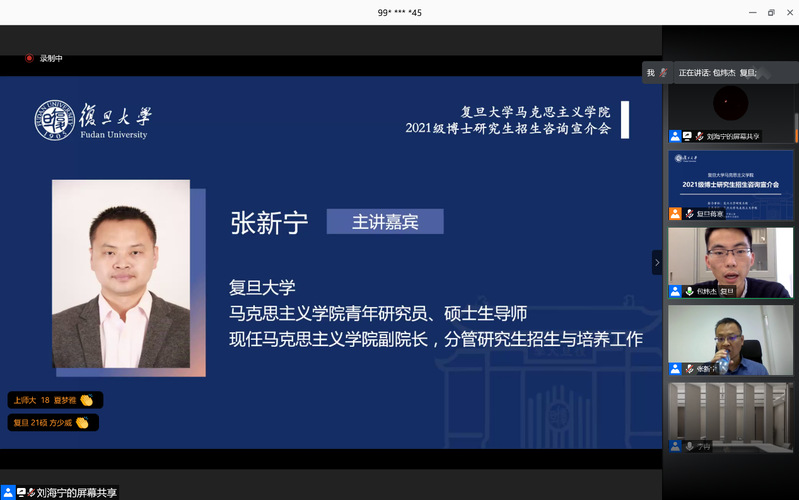Click the blue user avatar icon at bottom left
The image size is (799, 500).
pos(8,492)
